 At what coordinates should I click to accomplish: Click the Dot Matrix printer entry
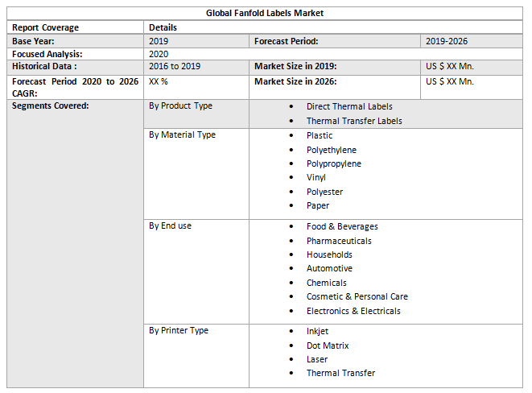click(328, 345)
